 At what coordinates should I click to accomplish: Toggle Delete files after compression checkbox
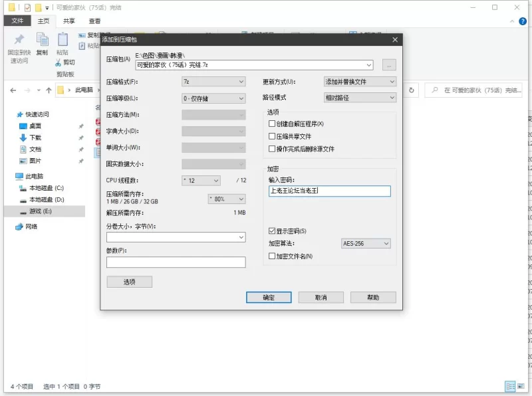pyautogui.click(x=272, y=149)
